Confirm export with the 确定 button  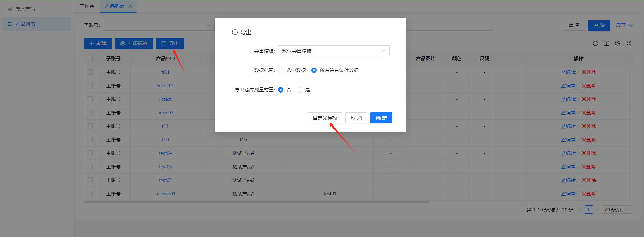381,118
